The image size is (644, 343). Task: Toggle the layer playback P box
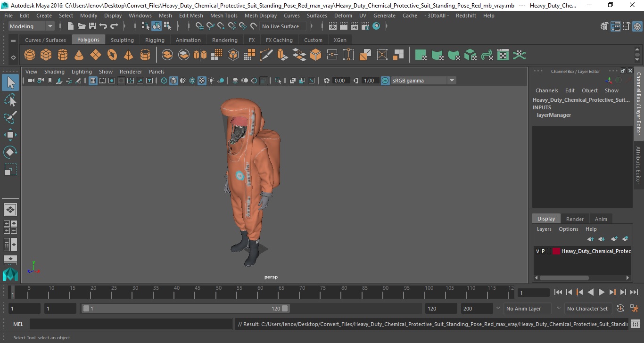pos(543,251)
